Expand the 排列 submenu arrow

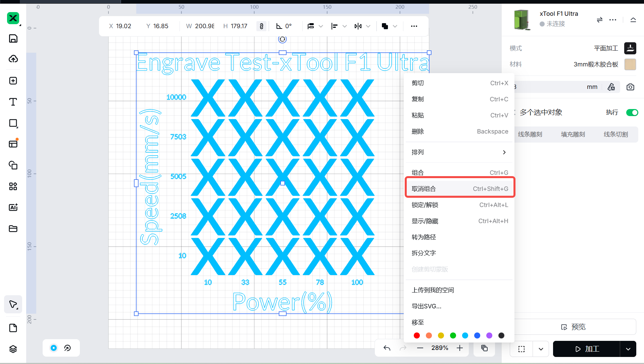pos(504,152)
